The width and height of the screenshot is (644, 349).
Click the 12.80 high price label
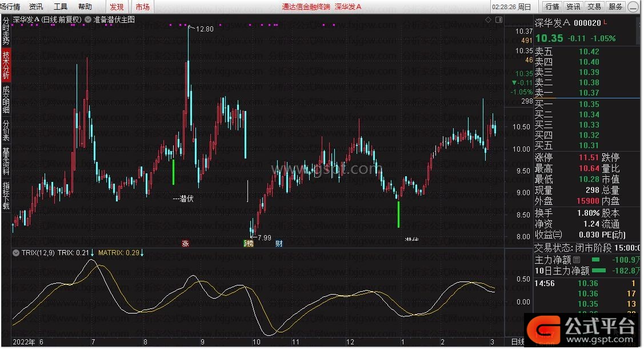point(205,29)
